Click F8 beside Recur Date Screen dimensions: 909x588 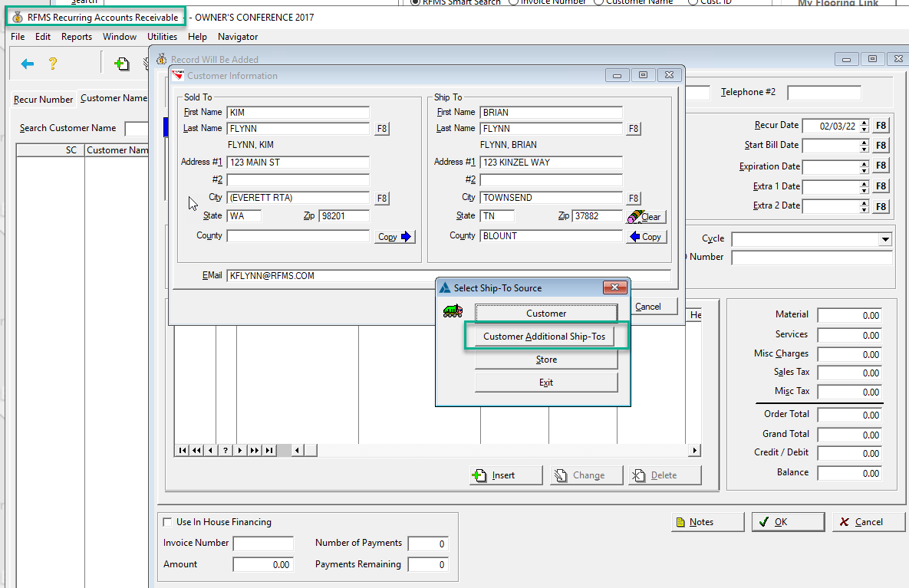(x=881, y=126)
